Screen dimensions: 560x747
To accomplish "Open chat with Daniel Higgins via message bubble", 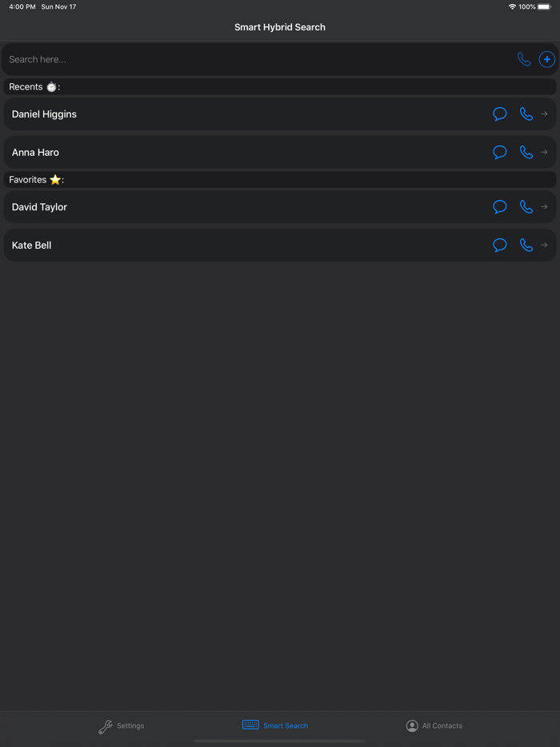I will coord(500,114).
